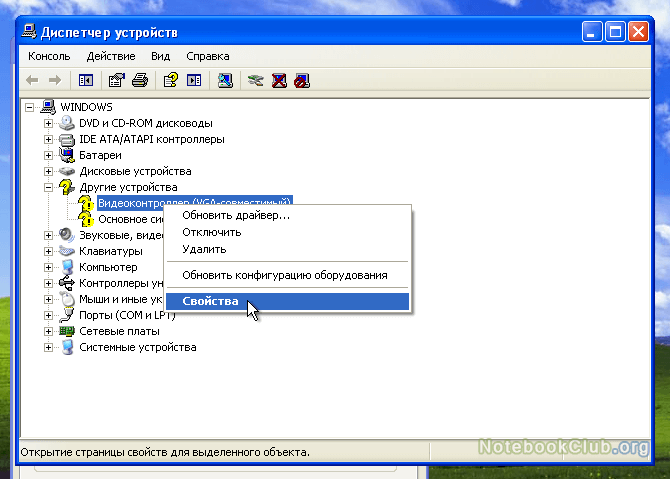Open the Действие menu
Screen dimensions: 670x479
(111, 56)
